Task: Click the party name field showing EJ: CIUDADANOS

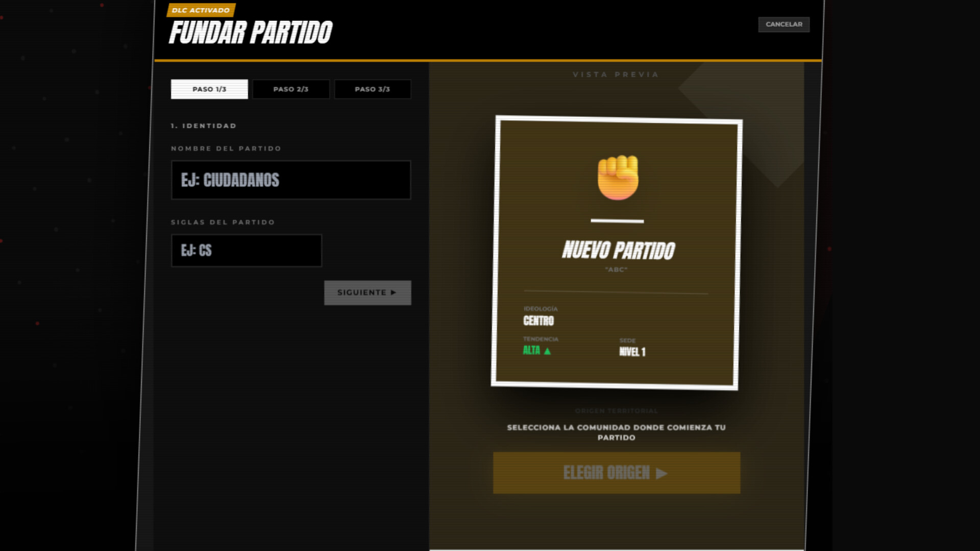Action: pyautogui.click(x=290, y=180)
